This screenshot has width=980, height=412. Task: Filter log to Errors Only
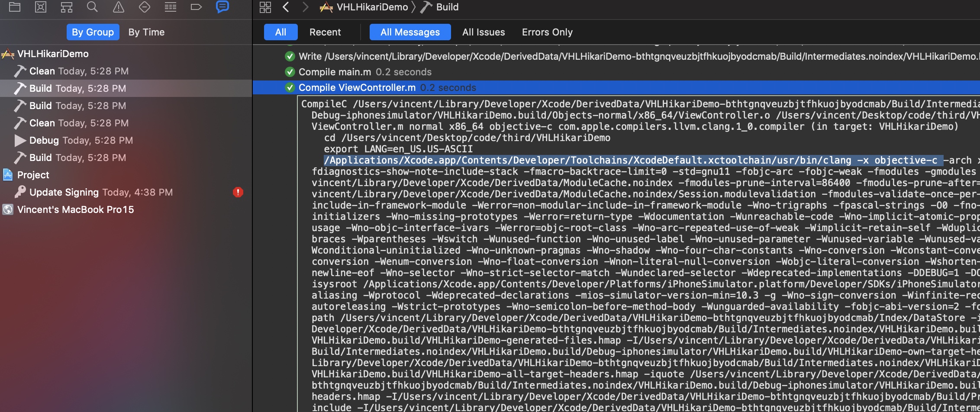(x=547, y=32)
